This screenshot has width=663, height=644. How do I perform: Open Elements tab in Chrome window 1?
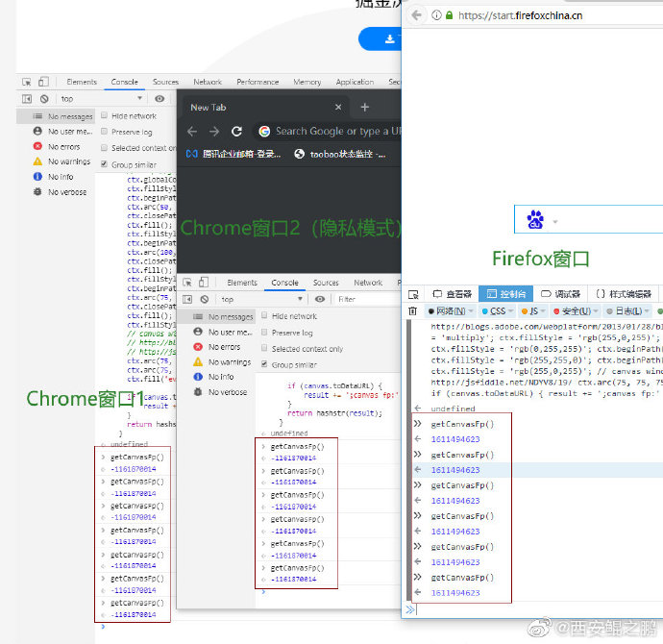coord(82,82)
